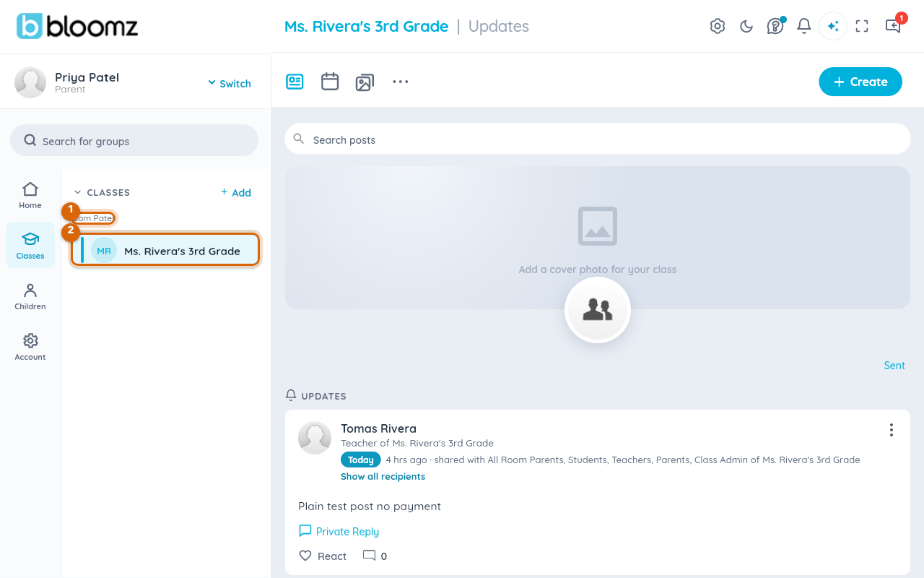Click the Today badge on the post
This screenshot has width=924, height=578.
tap(361, 460)
